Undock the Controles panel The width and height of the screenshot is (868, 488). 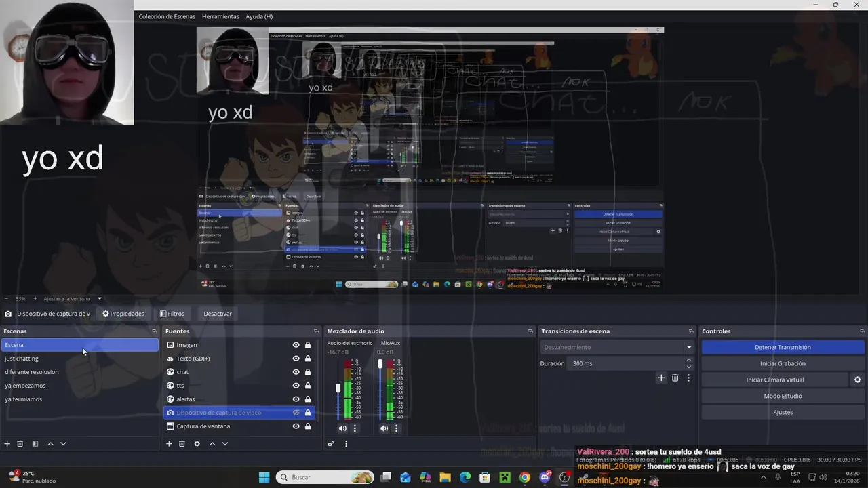(x=863, y=331)
